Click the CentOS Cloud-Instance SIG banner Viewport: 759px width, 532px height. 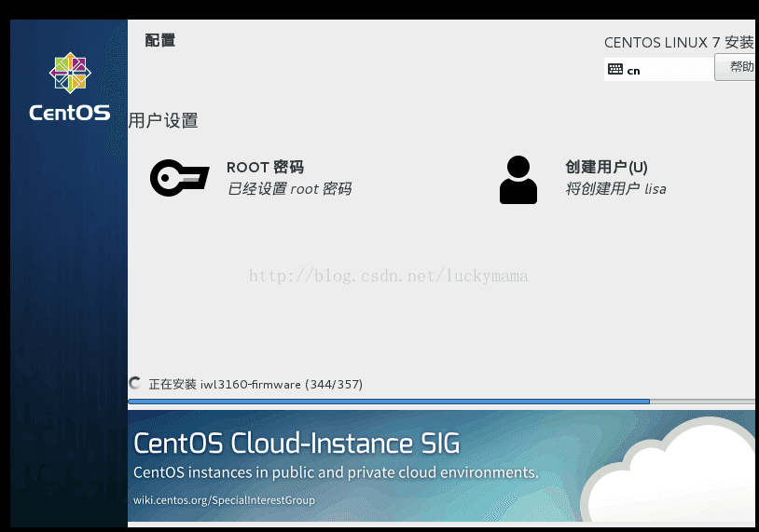[x=441, y=466]
